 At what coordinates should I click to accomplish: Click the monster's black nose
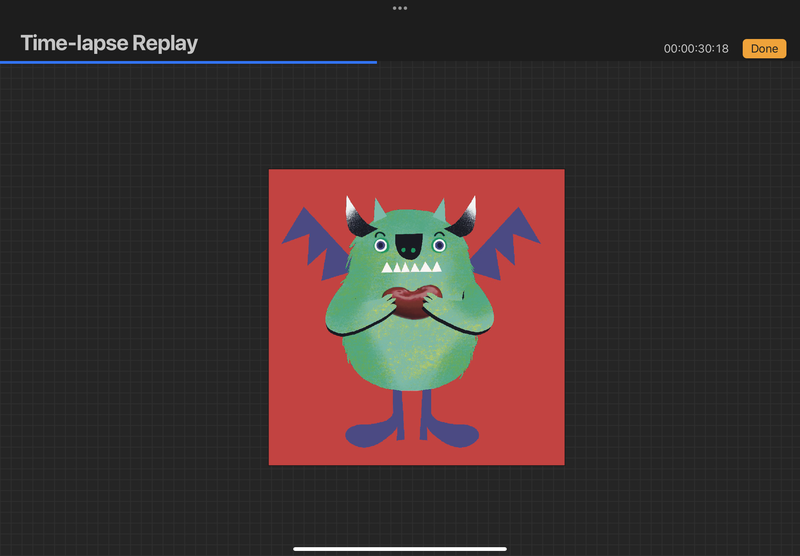coord(409,242)
